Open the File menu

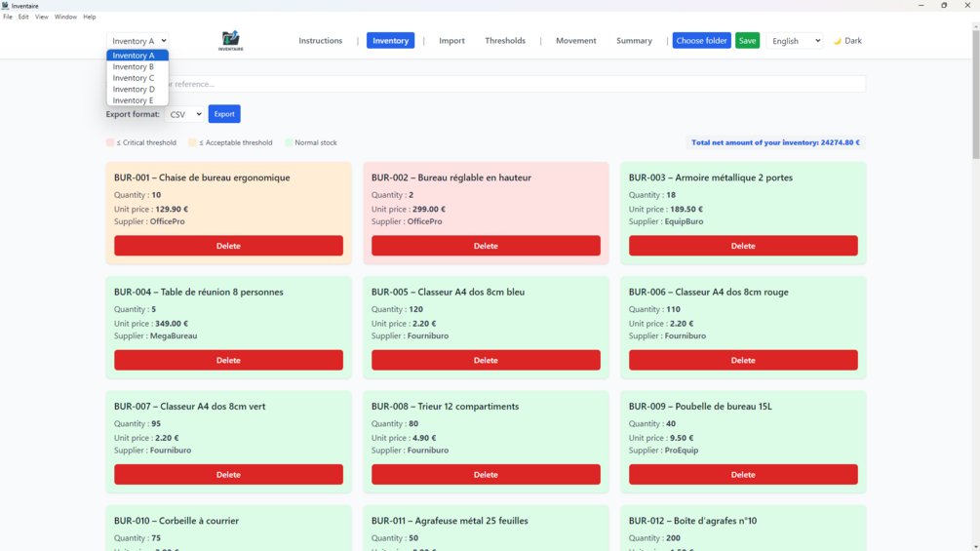pos(8,17)
